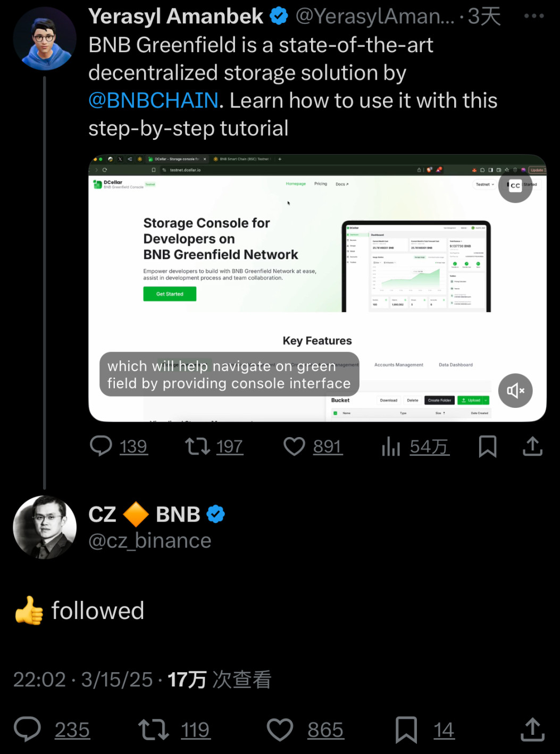The width and height of the screenshot is (560, 754).
Task: Reply to Yerasyl Amanbek's post
Action: point(101,446)
